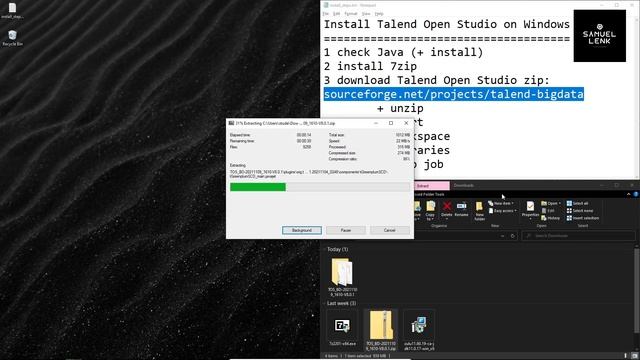Select 7z2201-x64.exe installer file

point(342,329)
